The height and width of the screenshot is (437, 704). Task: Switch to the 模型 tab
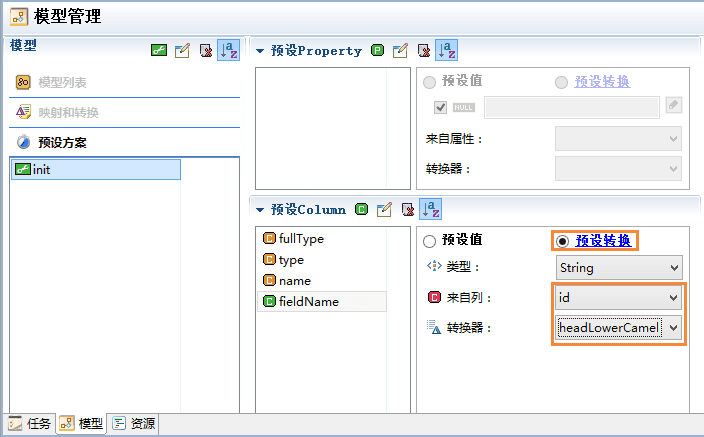(x=81, y=424)
